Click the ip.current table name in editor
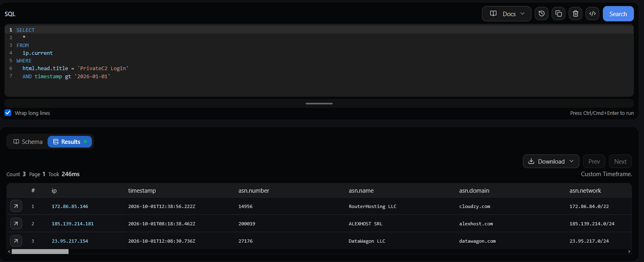The image size is (644, 262). coord(38,53)
